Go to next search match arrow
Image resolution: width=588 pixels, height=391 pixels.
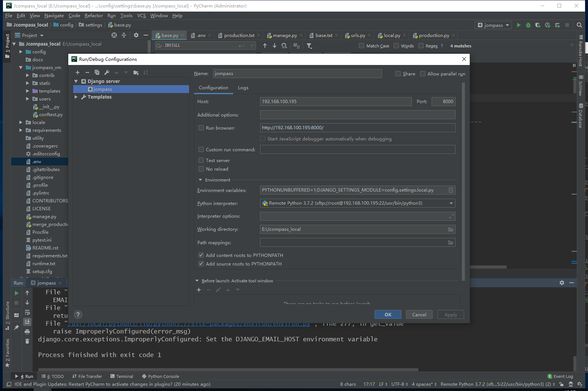tap(275, 46)
